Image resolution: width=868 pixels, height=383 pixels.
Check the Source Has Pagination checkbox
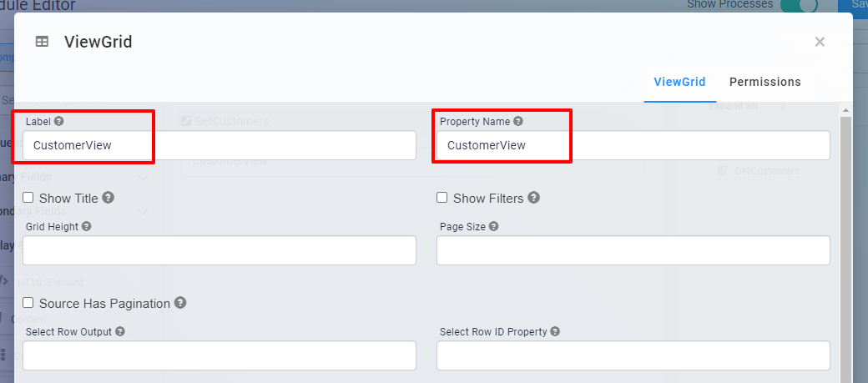click(28, 303)
